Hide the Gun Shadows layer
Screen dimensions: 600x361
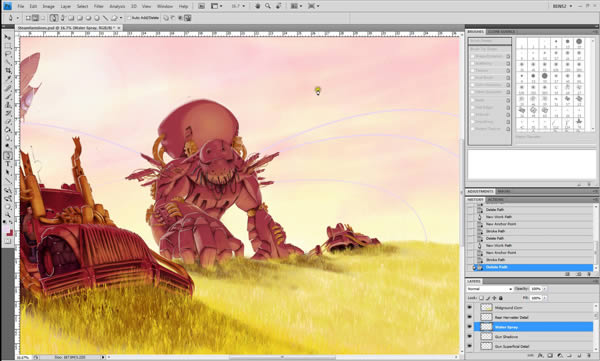(470, 336)
